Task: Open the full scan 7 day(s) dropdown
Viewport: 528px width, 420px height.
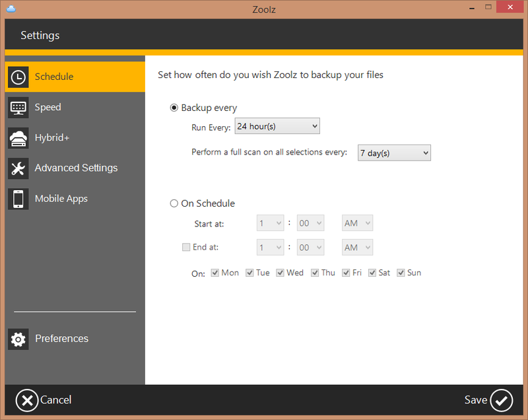Action: (394, 153)
